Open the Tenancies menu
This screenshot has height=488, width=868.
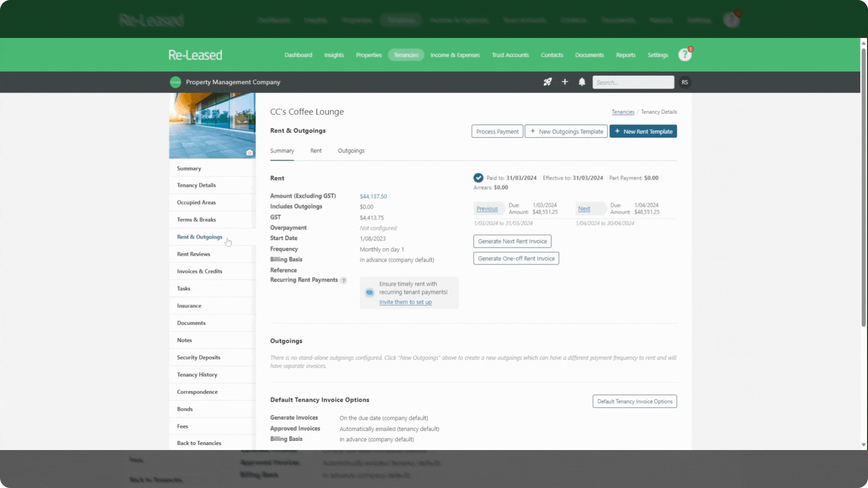[x=406, y=55]
